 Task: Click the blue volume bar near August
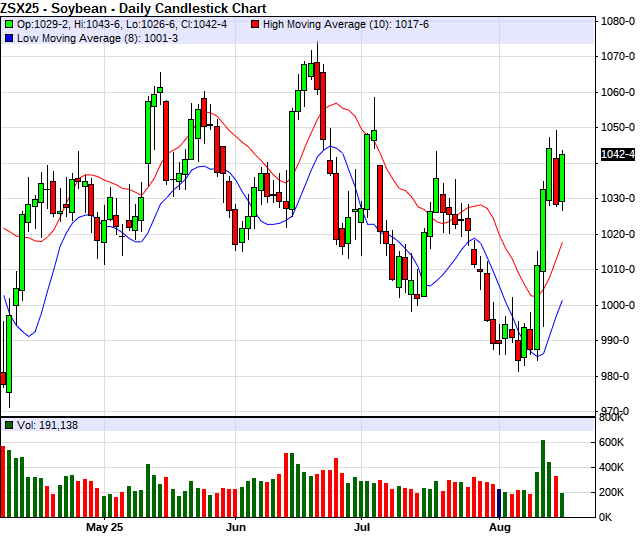coord(499,502)
